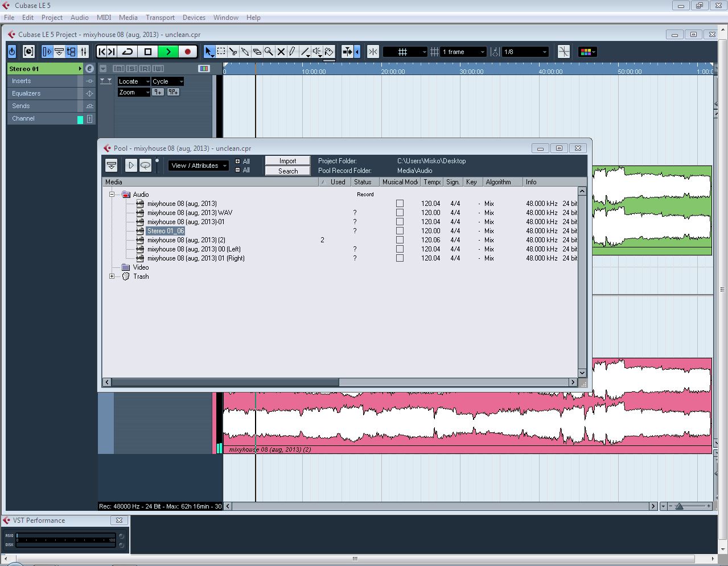The width and height of the screenshot is (728, 566).
Task: Enable Musical Mode for Stereo 01_06
Action: tap(400, 231)
